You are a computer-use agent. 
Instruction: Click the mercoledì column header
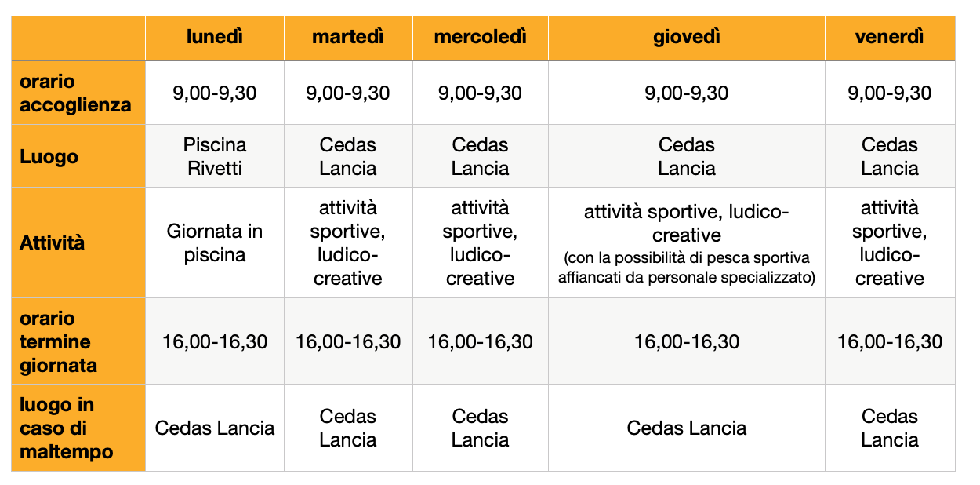(481, 36)
